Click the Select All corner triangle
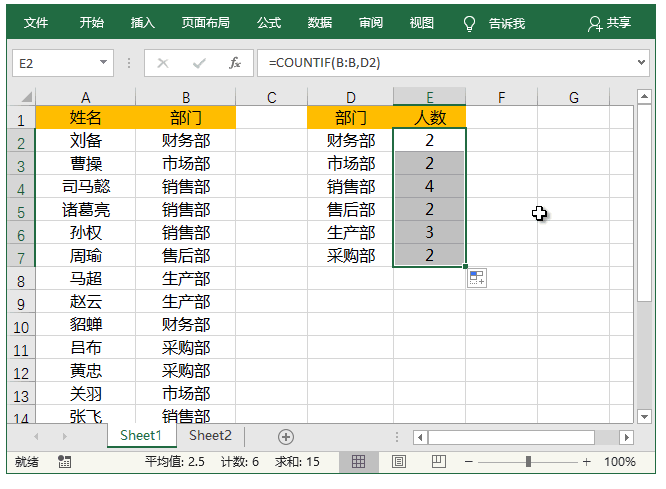The width and height of the screenshot is (666, 489). pos(26,97)
